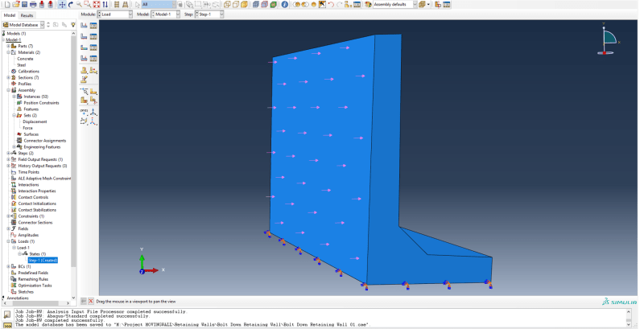
Task: Expand the Sections (7) node
Action: (x=8, y=77)
